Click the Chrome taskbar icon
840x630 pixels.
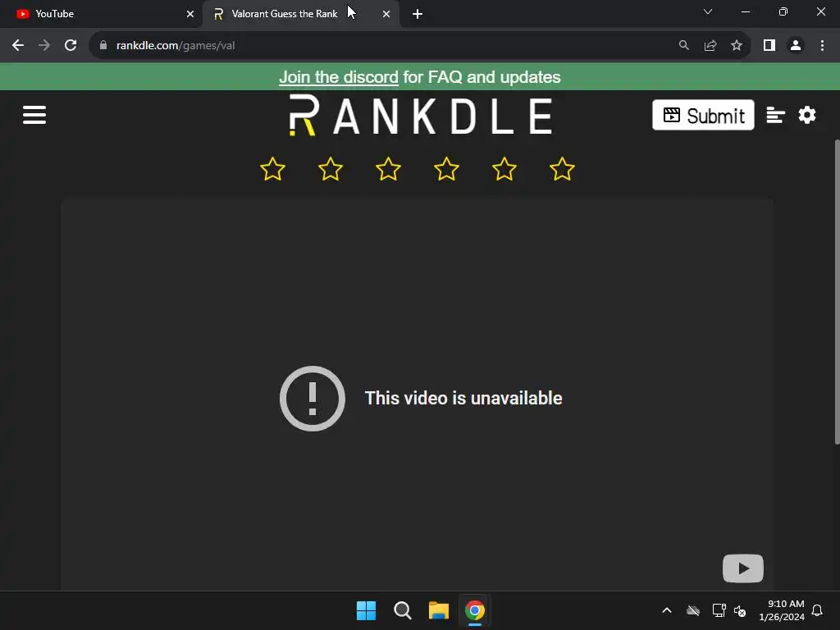coord(475,610)
